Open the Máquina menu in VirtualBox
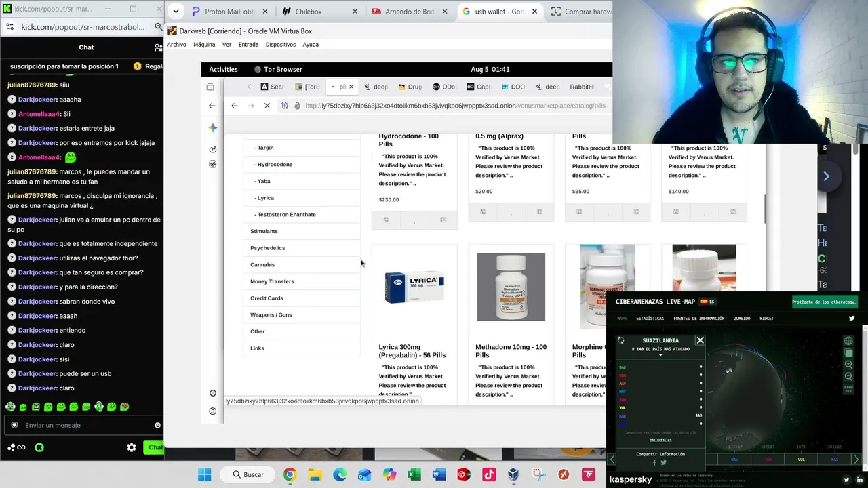868x488 pixels. coord(204,45)
